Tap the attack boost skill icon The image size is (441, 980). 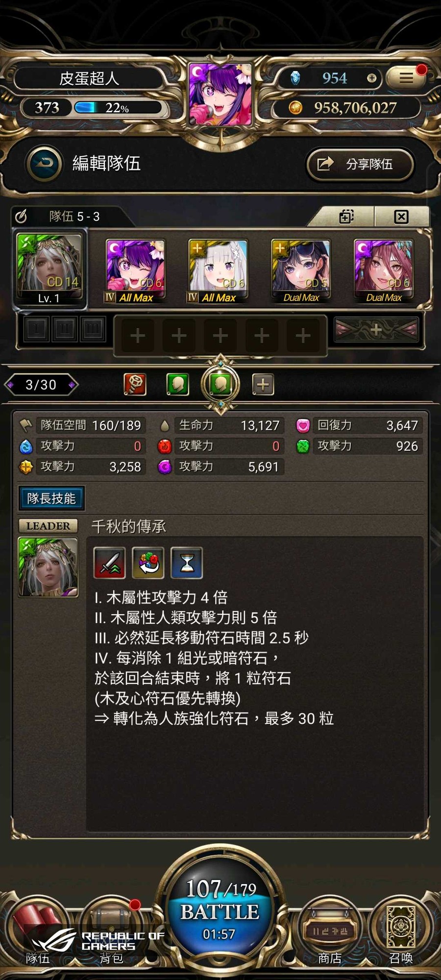click(x=110, y=563)
